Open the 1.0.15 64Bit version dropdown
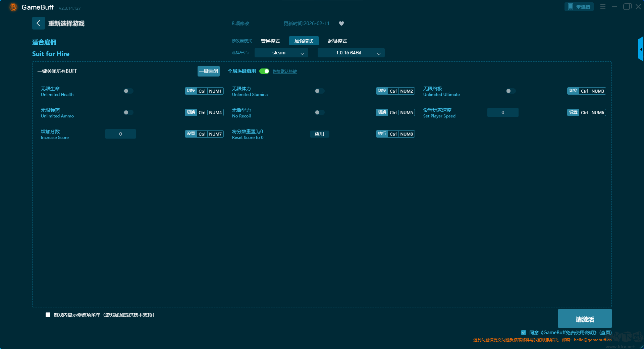The height and width of the screenshot is (349, 644). [351, 53]
